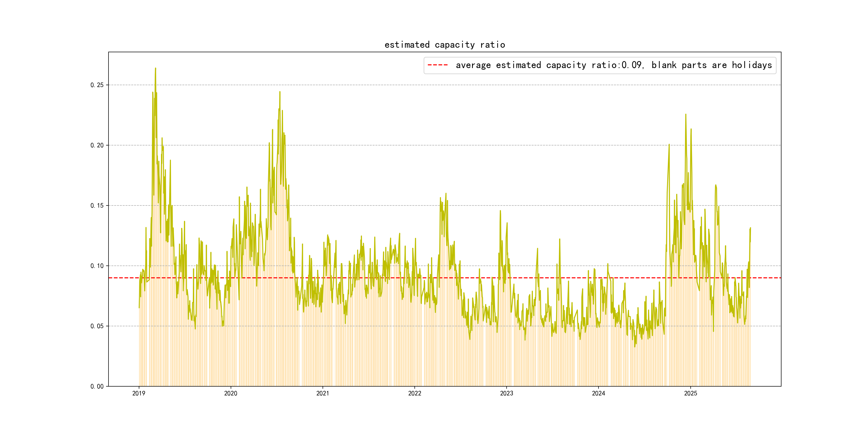Screen dimensions: 868x434
Task: Click the 0.00 y-axis tick label
Action: click(97, 387)
